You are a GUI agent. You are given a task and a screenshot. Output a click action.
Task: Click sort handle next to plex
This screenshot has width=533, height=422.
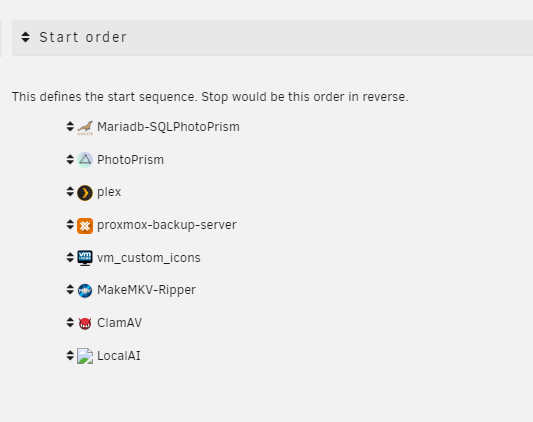[x=70, y=191]
